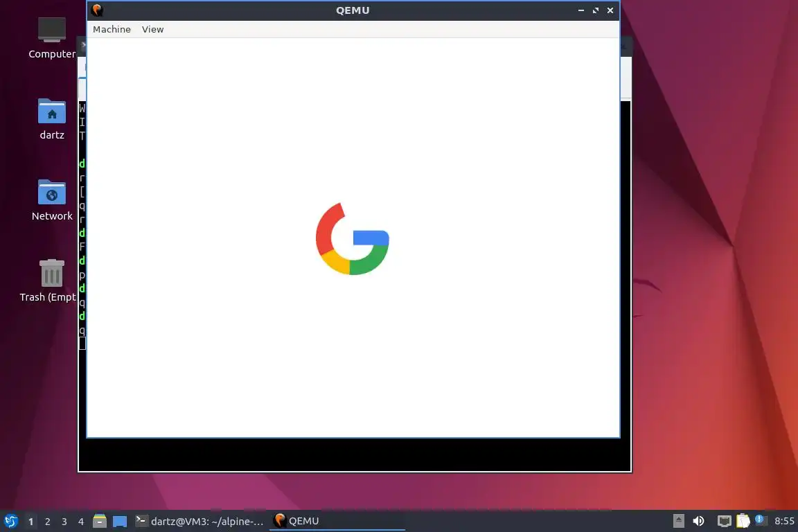798x532 pixels.
Task: Click the 8:55 panel clock
Action: tap(784, 521)
